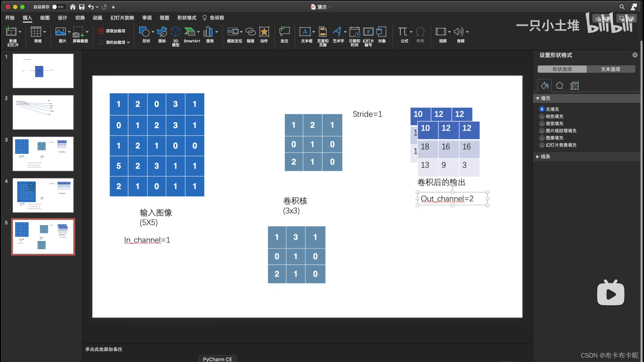Add a comment with the 批注 tool
The width and height of the screenshot is (644, 362).
pos(284,35)
